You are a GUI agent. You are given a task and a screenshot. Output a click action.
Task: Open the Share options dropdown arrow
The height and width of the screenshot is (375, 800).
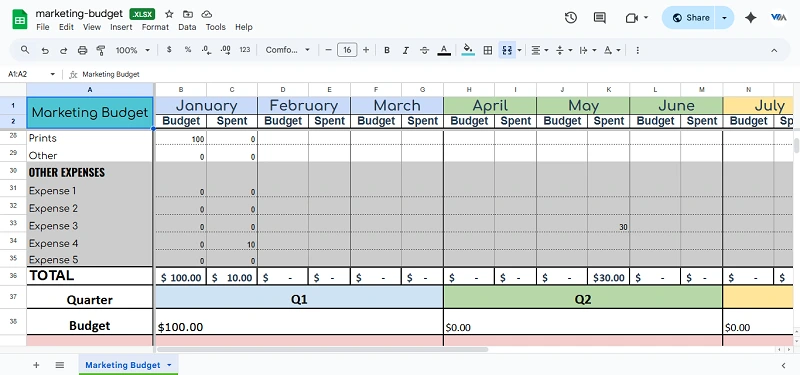(x=724, y=18)
